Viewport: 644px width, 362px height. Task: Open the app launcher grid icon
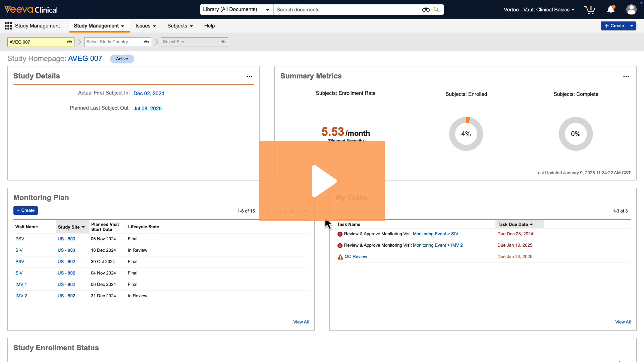point(8,26)
